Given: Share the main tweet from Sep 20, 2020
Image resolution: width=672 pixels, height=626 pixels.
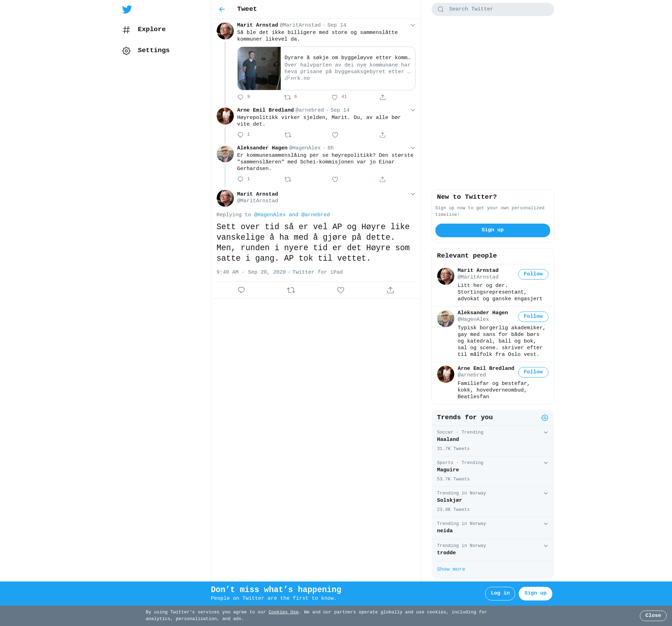Looking at the screenshot, I should click(390, 290).
